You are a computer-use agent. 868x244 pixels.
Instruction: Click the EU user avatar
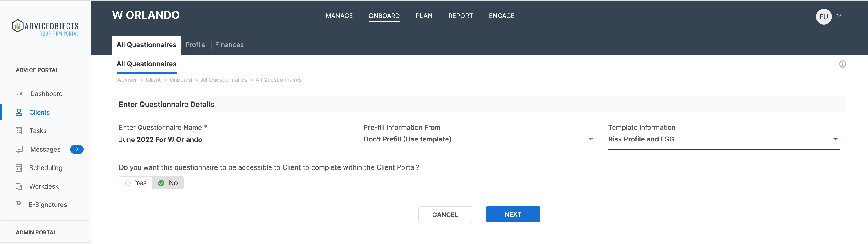823,16
